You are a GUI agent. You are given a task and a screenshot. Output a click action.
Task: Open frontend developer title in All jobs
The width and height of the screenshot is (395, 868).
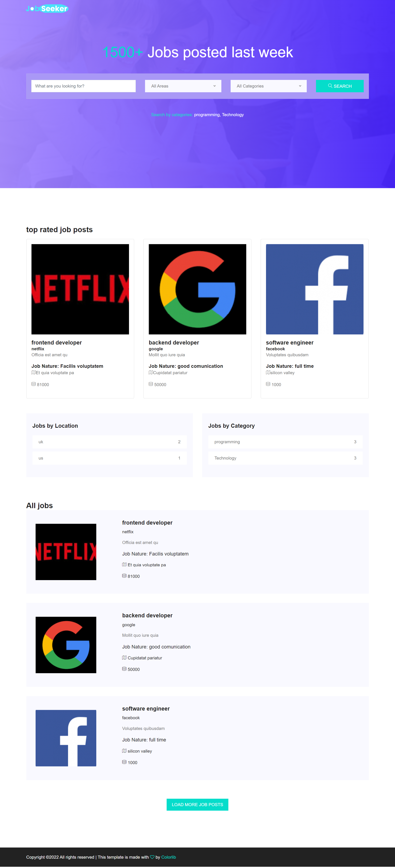coord(147,523)
